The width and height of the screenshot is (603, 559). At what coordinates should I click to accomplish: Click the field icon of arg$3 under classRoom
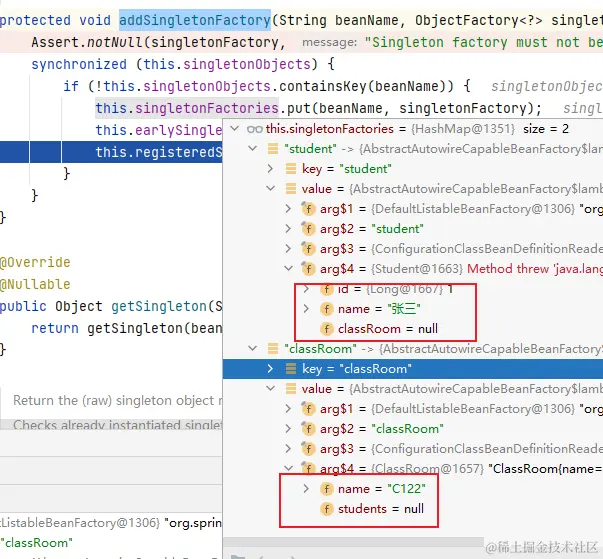(x=308, y=449)
